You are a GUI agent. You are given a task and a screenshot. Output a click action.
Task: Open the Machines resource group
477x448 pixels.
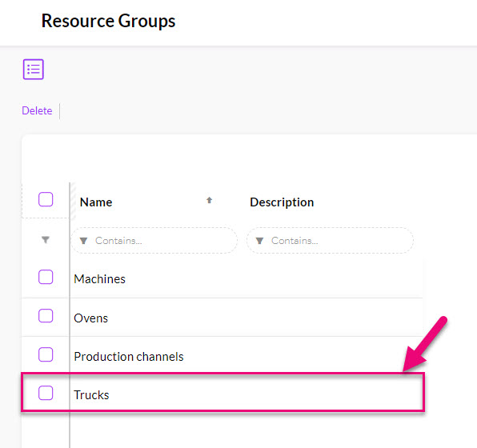click(x=99, y=279)
